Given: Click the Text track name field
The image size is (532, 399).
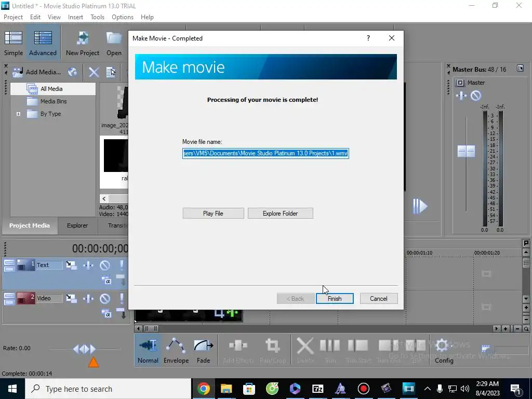Looking at the screenshot, I should (x=49, y=265).
